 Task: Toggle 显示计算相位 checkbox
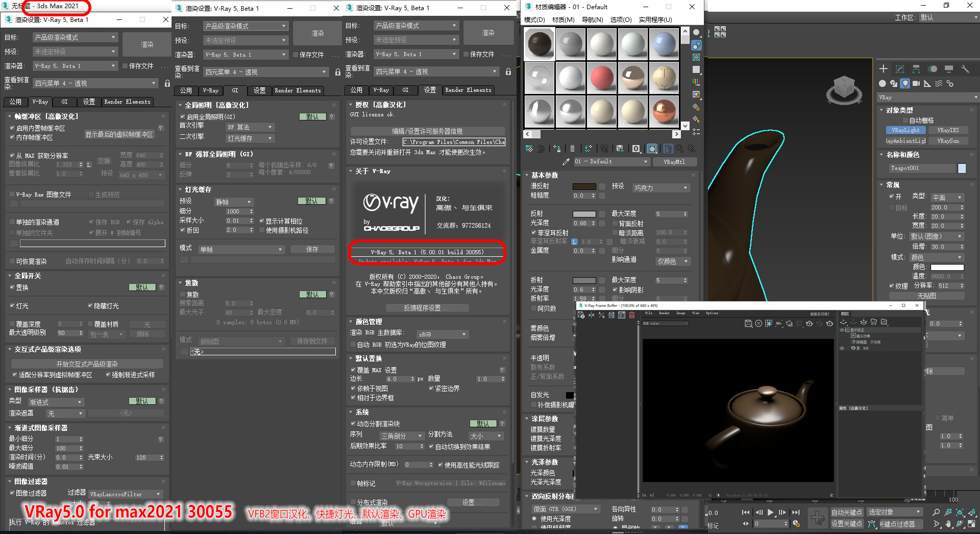tap(262, 221)
